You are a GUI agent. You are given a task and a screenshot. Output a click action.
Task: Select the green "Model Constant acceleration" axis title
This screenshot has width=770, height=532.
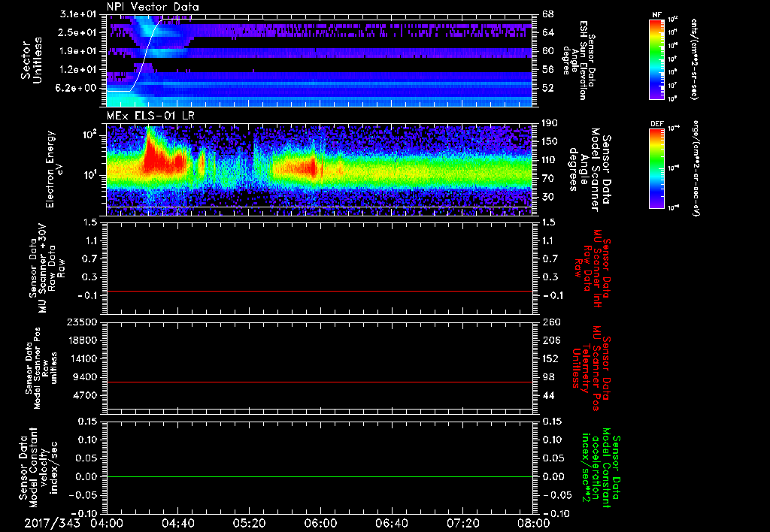tap(601, 467)
